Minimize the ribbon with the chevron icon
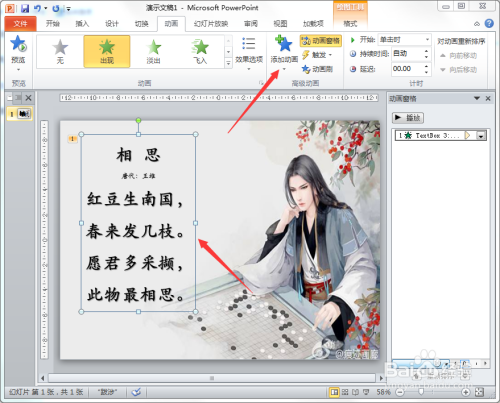The height and width of the screenshot is (403, 500). point(477,24)
